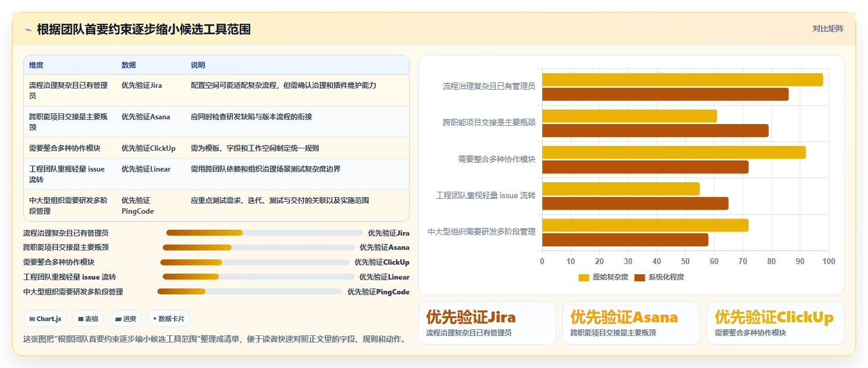Screen dimensions: 868x368
Task: Click 系统化程度 bar for 流程治理复杂且已有管理员
Action: 665,94
